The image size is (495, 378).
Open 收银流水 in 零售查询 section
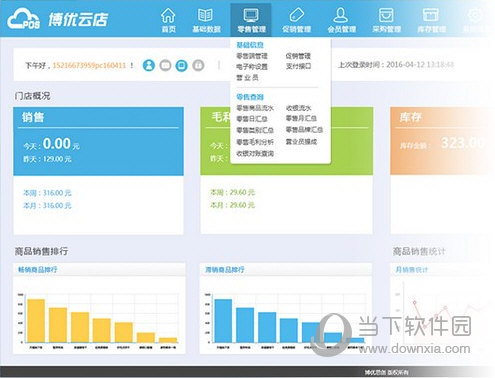click(298, 108)
